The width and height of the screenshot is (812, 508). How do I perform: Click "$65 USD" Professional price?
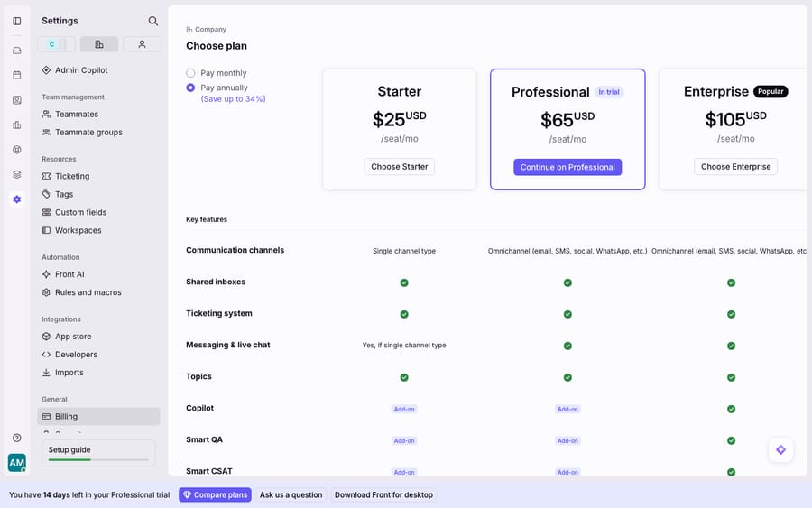567,120
